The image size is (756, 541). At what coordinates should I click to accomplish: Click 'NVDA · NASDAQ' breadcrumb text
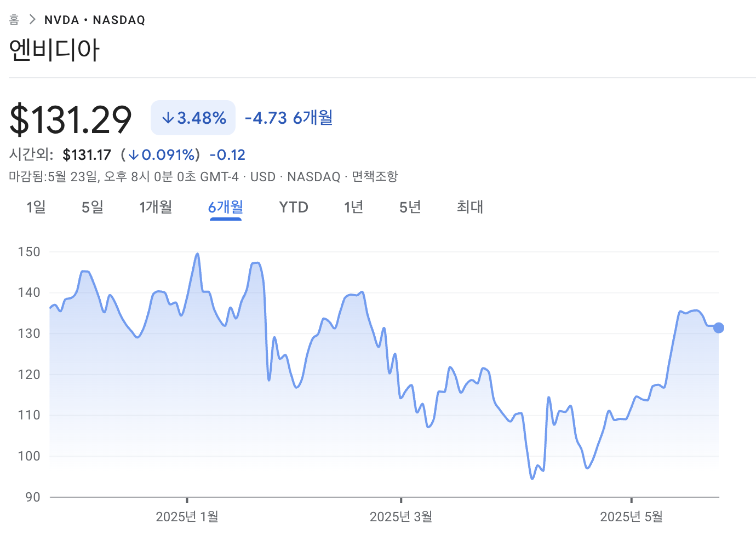point(95,20)
